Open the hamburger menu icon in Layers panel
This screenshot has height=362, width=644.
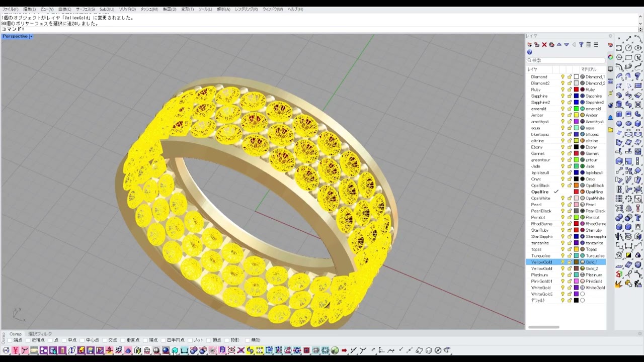(596, 45)
